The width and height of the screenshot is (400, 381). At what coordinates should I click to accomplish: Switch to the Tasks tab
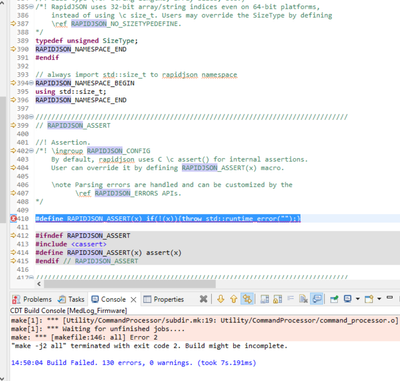coord(71,299)
